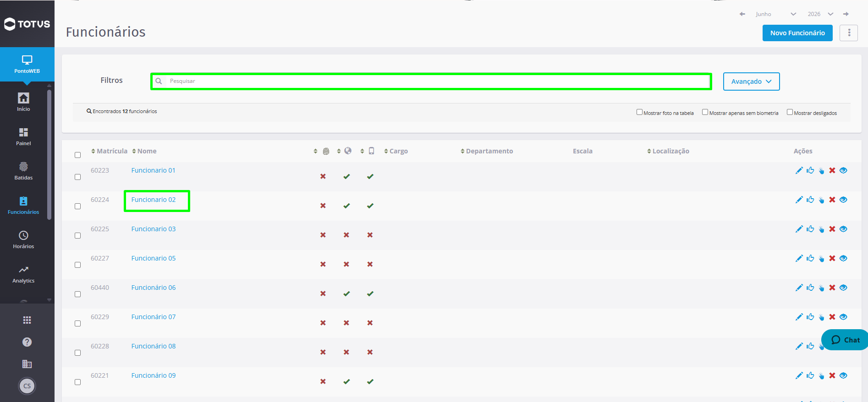Sort by Localização column

[668, 151]
